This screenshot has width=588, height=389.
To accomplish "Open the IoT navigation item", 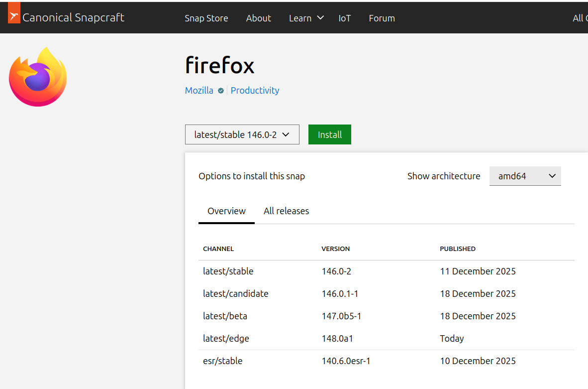I will tap(344, 18).
